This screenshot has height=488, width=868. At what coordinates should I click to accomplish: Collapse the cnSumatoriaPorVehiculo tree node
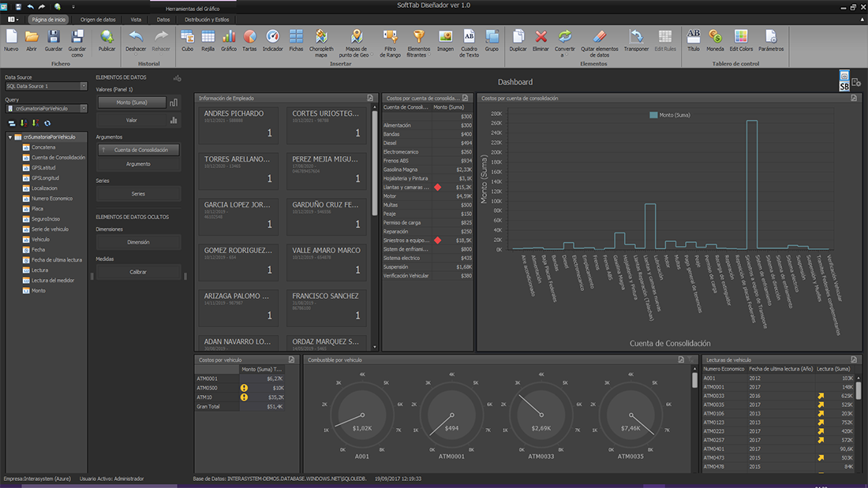tap(10, 136)
